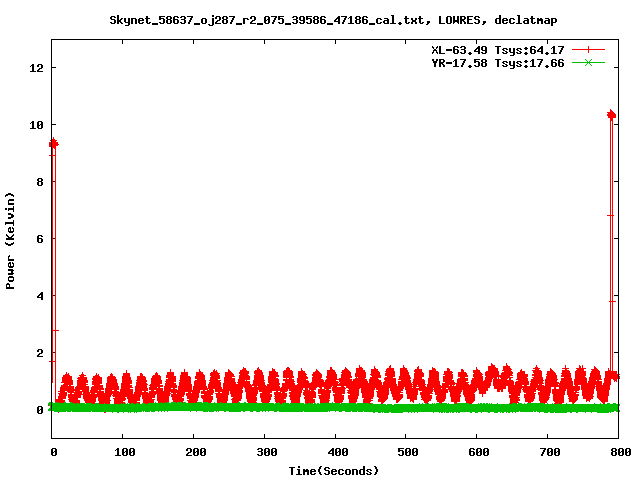This screenshot has height=480, width=640.
Task: Click x-axis tick label 200
Action: click(x=196, y=452)
